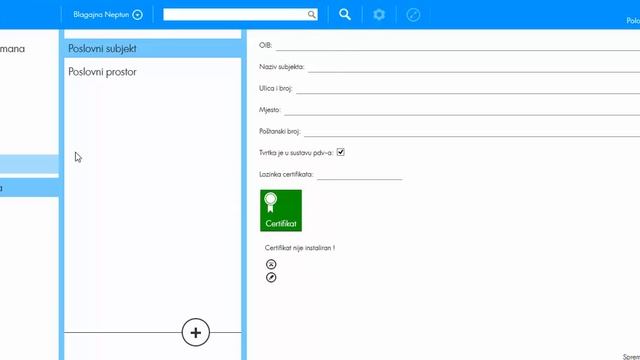Click the circled X icon below certificate message

[x=271, y=264]
